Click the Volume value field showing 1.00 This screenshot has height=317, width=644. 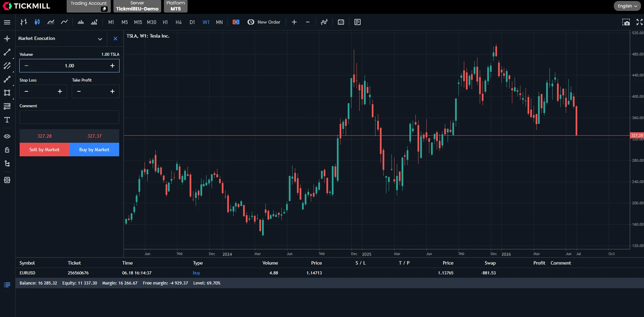[69, 66]
